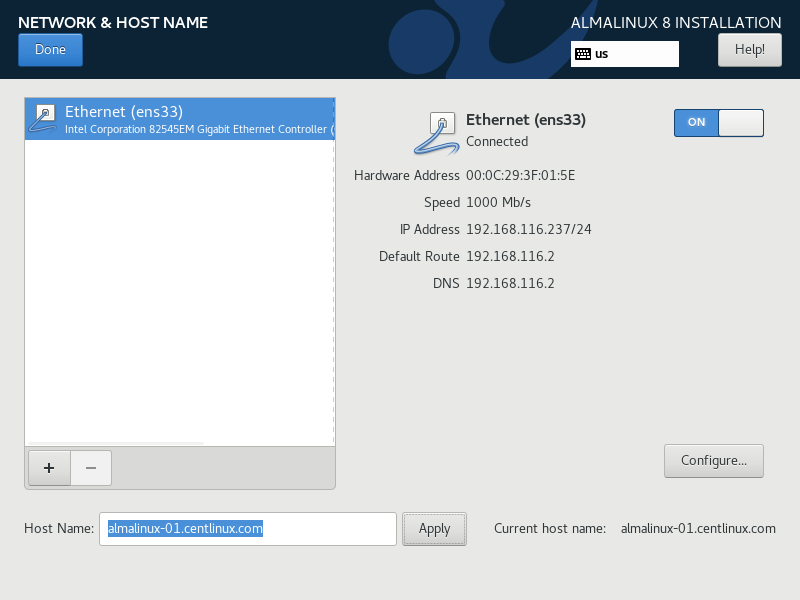This screenshot has height=600, width=800.
Task: Click the highlighted hostname text almalinux-01.centlinux.com
Action: 183,528
